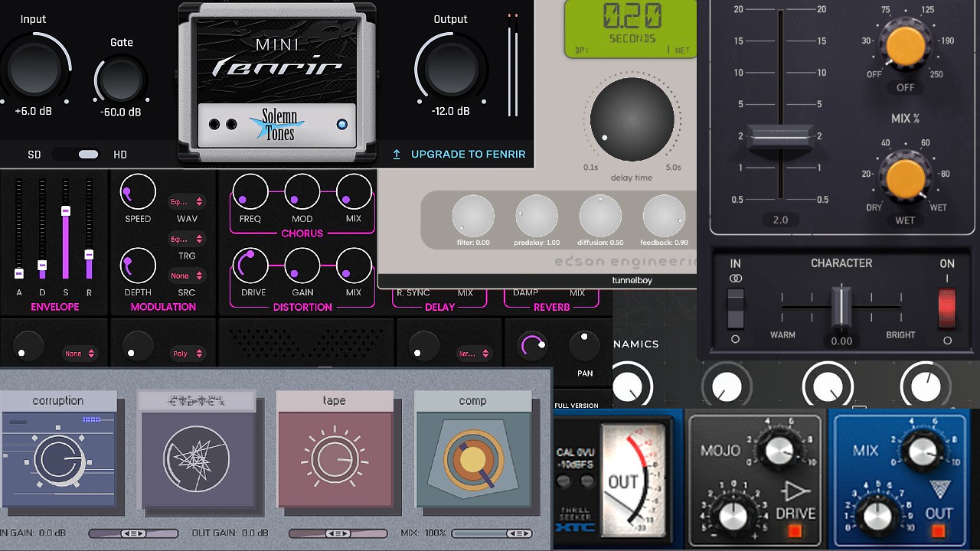Toggle the orange OUT button on blue panel
Screen dimensions: 980x551
tap(939, 531)
